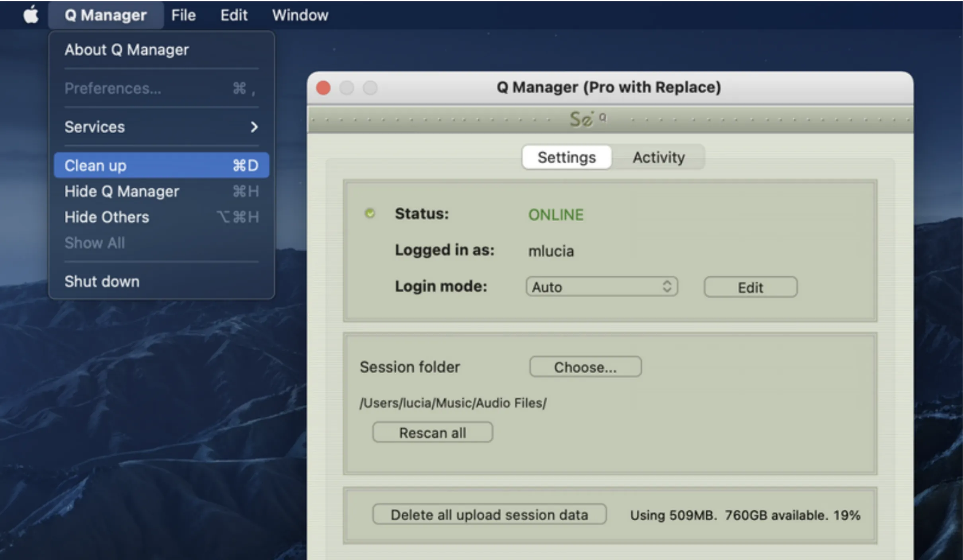Select Clean up menu entry
The image size is (963, 560).
162,165
